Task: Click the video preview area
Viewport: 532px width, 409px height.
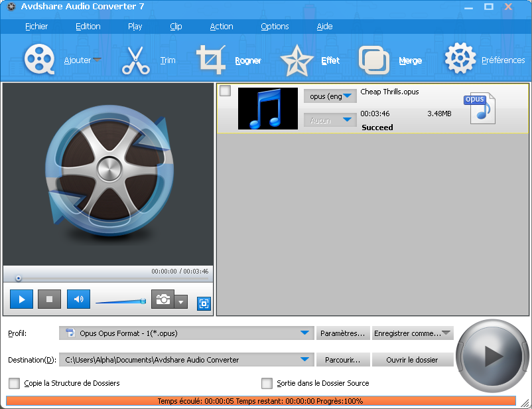Action: pos(108,174)
